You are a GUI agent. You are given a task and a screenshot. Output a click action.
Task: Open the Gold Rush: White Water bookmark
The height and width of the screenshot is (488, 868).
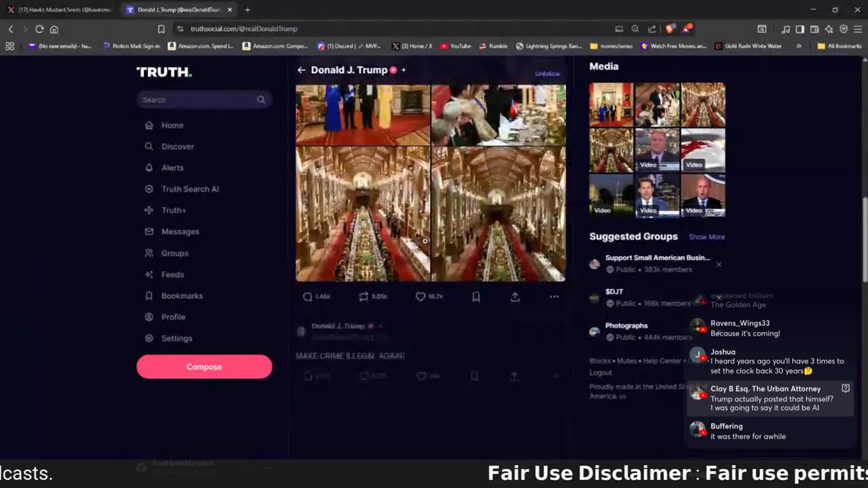point(748,46)
